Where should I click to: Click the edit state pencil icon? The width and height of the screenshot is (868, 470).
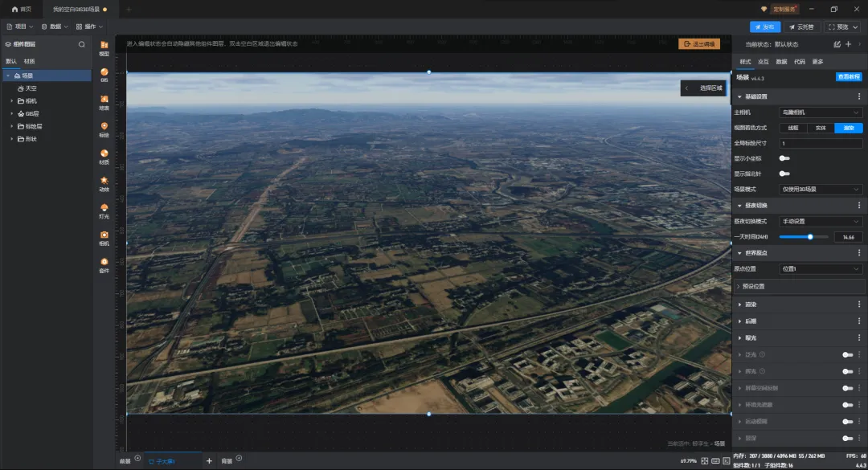pyautogui.click(x=837, y=44)
